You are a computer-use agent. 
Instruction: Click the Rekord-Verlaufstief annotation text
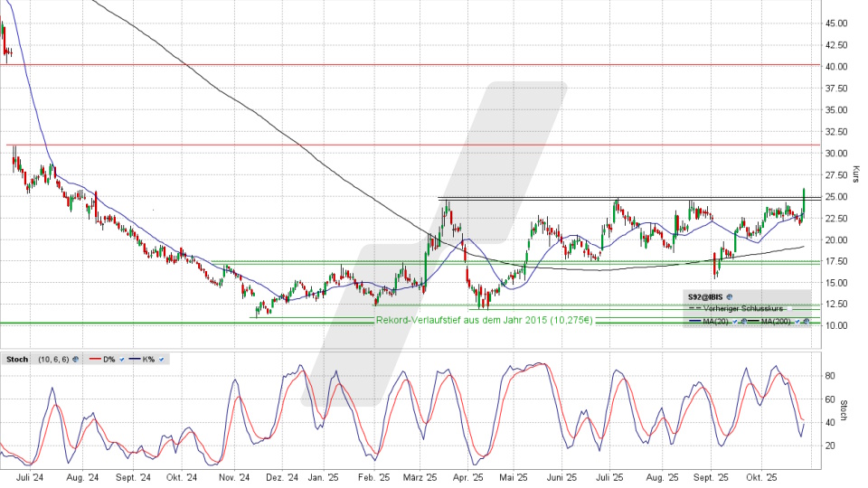pos(484,320)
